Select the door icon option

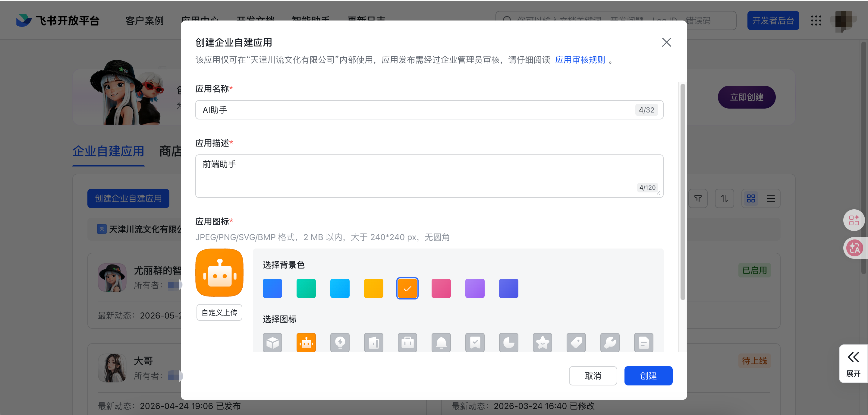pos(373,343)
